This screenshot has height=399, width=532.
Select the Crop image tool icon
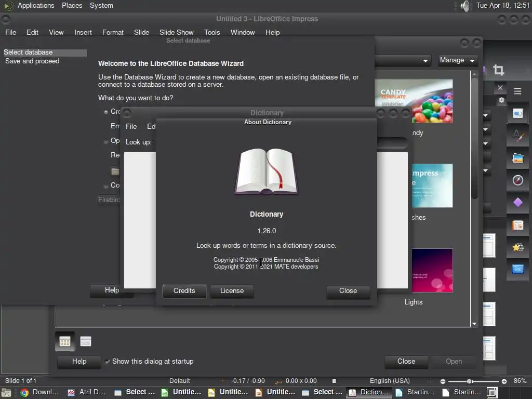click(x=498, y=70)
